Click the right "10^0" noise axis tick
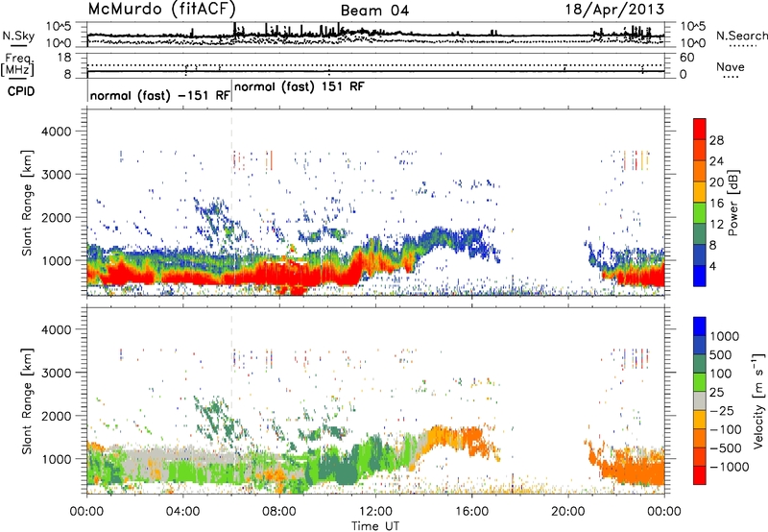 pyautogui.click(x=692, y=43)
